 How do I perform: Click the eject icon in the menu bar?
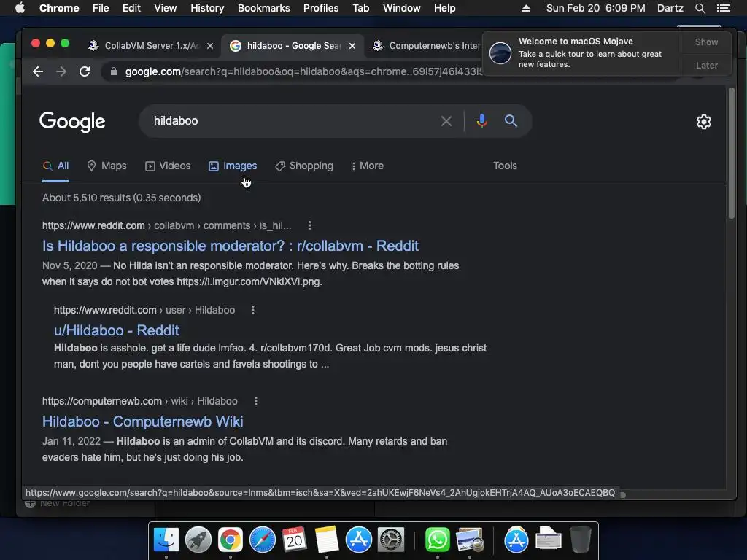tap(526, 8)
